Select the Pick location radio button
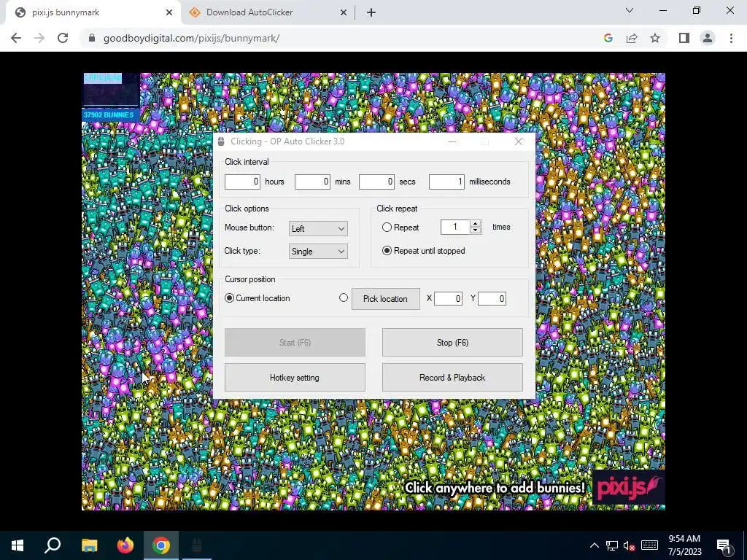Viewport: 747px width, 560px height. click(x=344, y=297)
